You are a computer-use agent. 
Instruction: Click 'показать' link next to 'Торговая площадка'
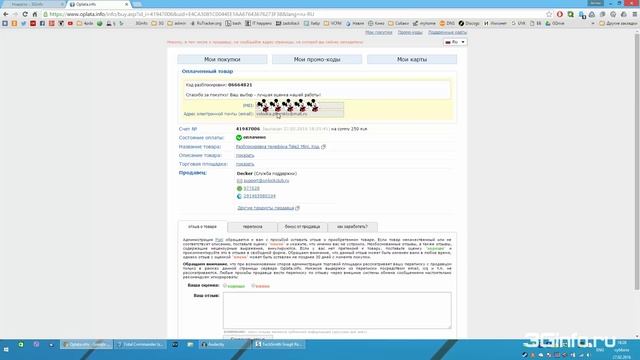(245, 164)
